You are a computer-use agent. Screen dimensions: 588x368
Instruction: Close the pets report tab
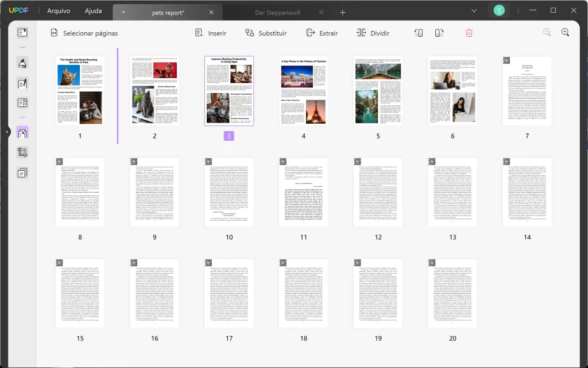point(211,13)
